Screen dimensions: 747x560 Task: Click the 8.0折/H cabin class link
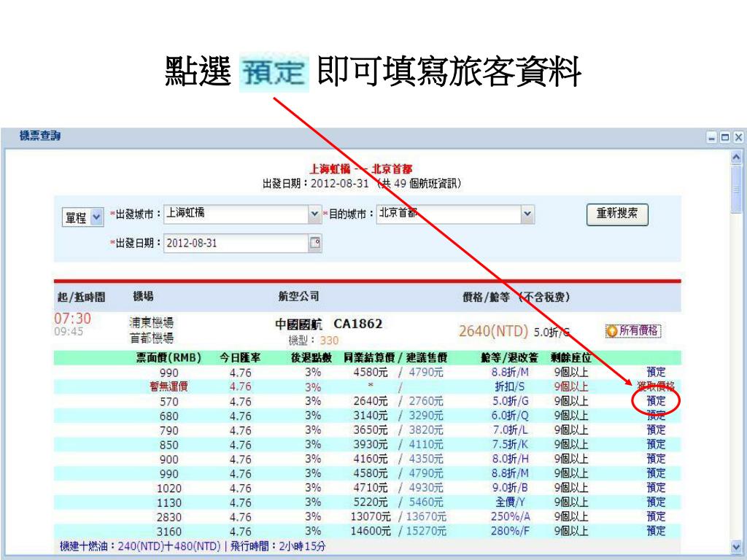pyautogui.click(x=510, y=459)
